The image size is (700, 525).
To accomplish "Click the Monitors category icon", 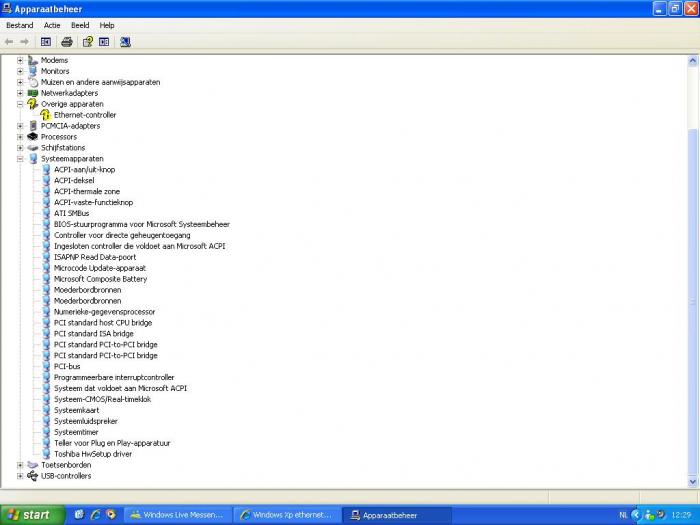I will 33,71.
